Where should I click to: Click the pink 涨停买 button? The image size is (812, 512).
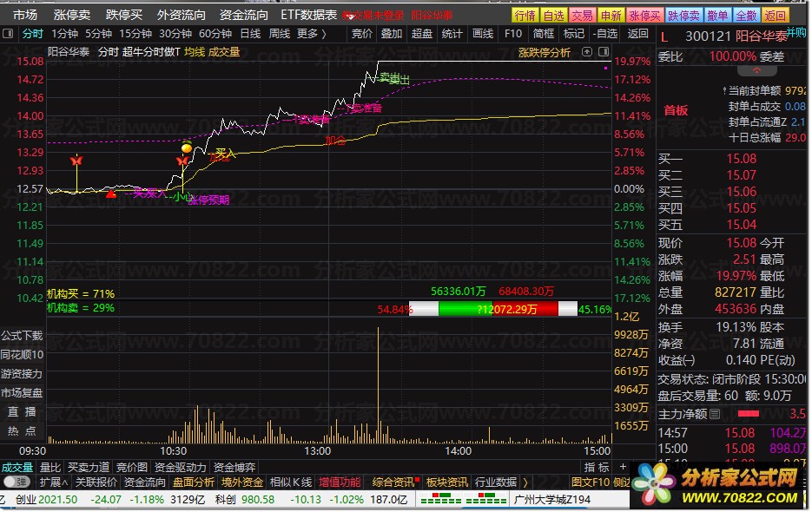[644, 16]
